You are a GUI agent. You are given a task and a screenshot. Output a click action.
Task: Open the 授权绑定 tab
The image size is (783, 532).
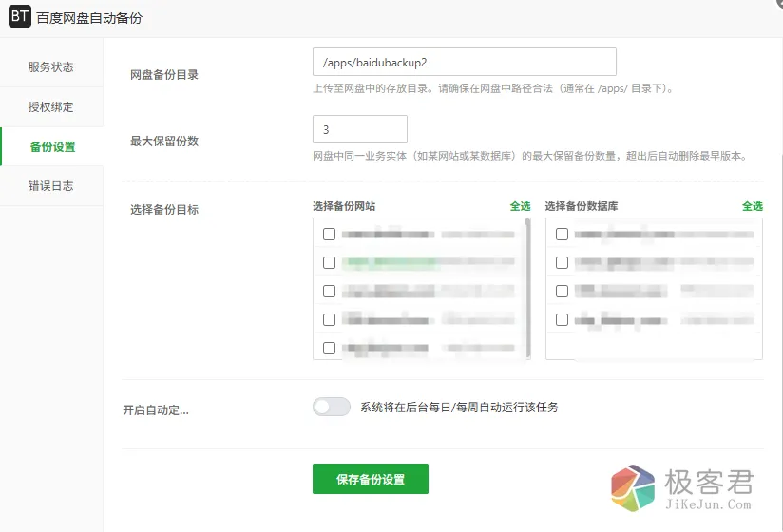click(x=51, y=106)
